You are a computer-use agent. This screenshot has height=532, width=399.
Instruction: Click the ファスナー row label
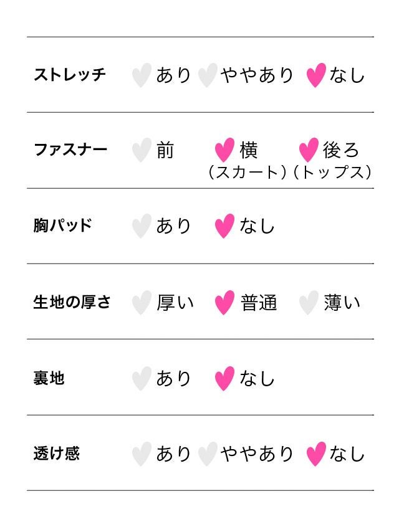point(70,150)
